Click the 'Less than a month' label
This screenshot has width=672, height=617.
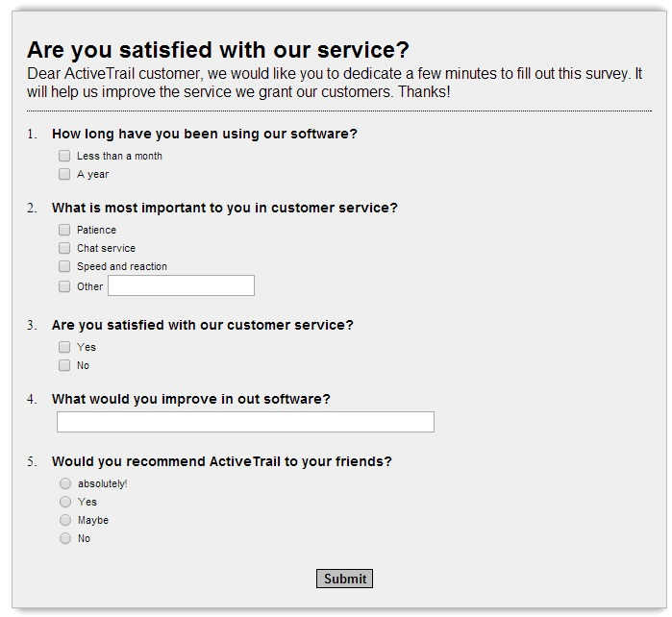pyautogui.click(x=119, y=156)
